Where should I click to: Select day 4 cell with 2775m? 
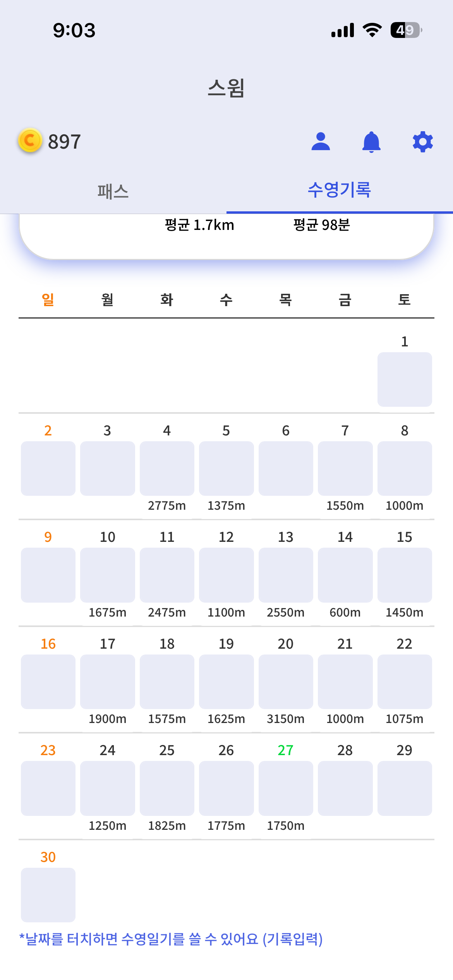tap(167, 468)
